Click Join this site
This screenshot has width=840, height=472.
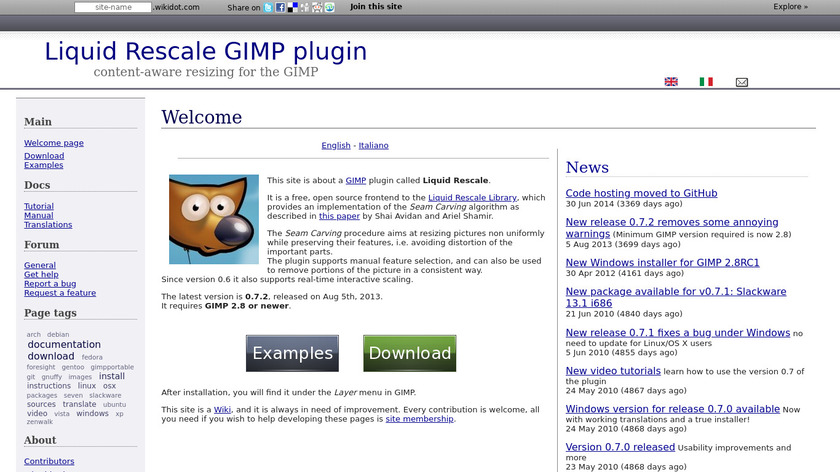(376, 6)
